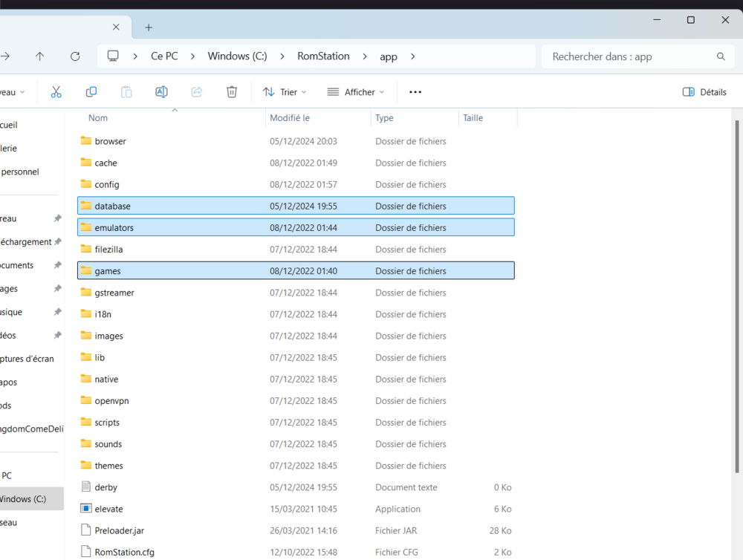This screenshot has width=743, height=560.
Task: Click the Rename icon in toolbar
Action: [161, 92]
